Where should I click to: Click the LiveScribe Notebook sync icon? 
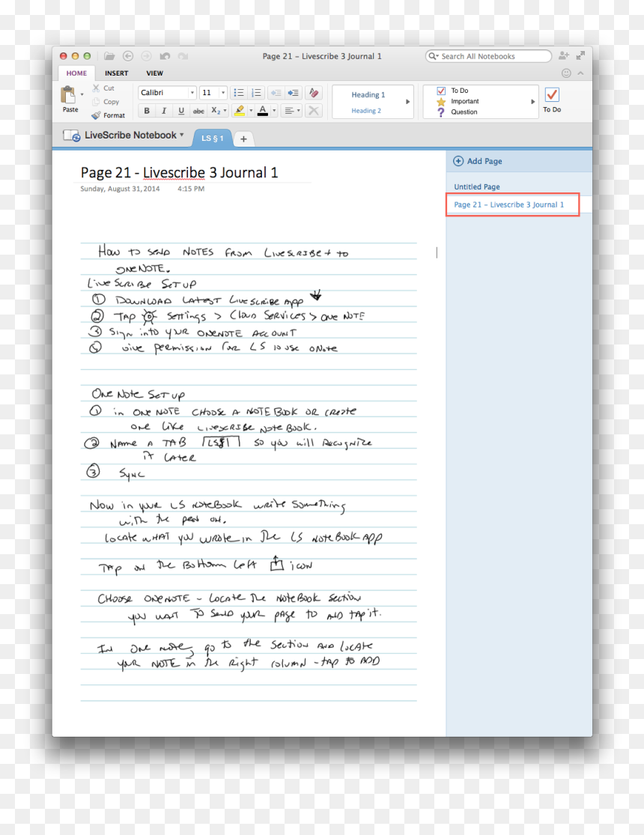71,136
